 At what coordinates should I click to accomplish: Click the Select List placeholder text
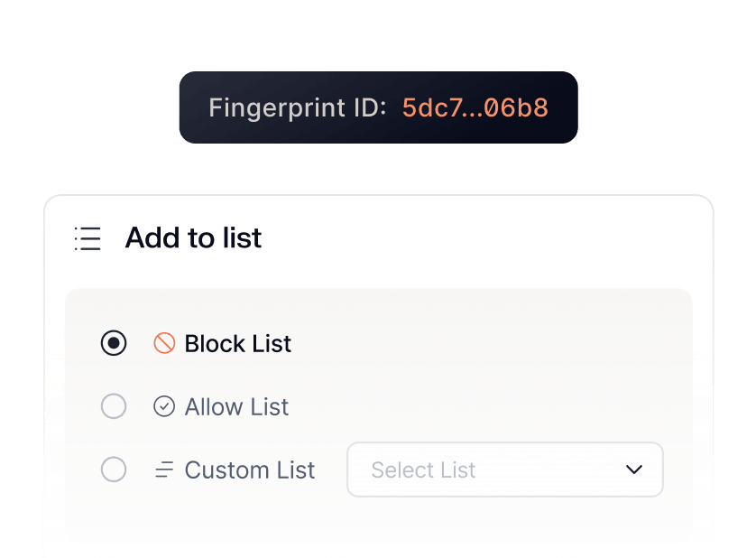pos(423,470)
